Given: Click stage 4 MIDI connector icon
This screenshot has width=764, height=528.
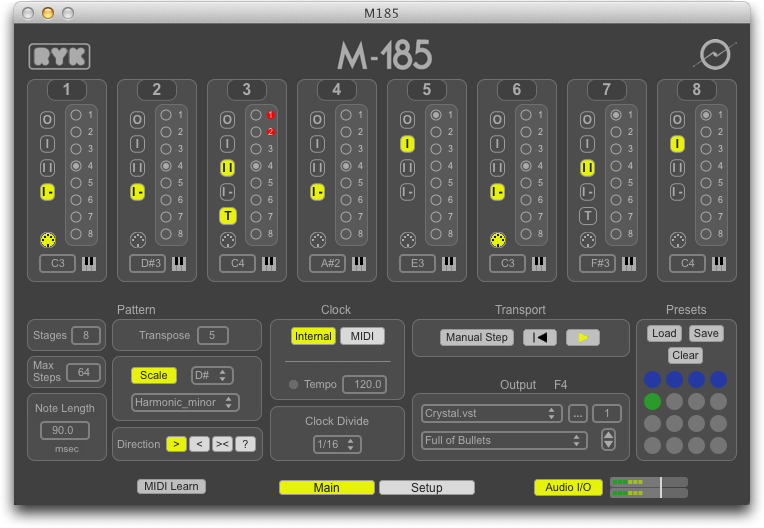Looking at the screenshot, I should [318, 240].
